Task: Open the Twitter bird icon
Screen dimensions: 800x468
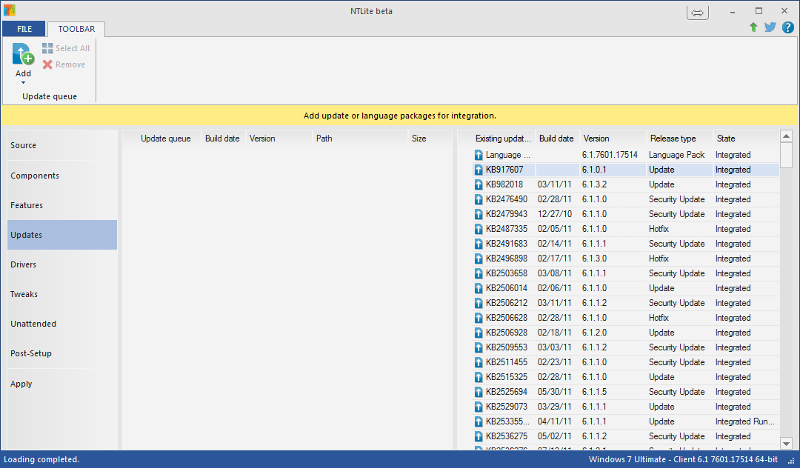Action: point(770,27)
